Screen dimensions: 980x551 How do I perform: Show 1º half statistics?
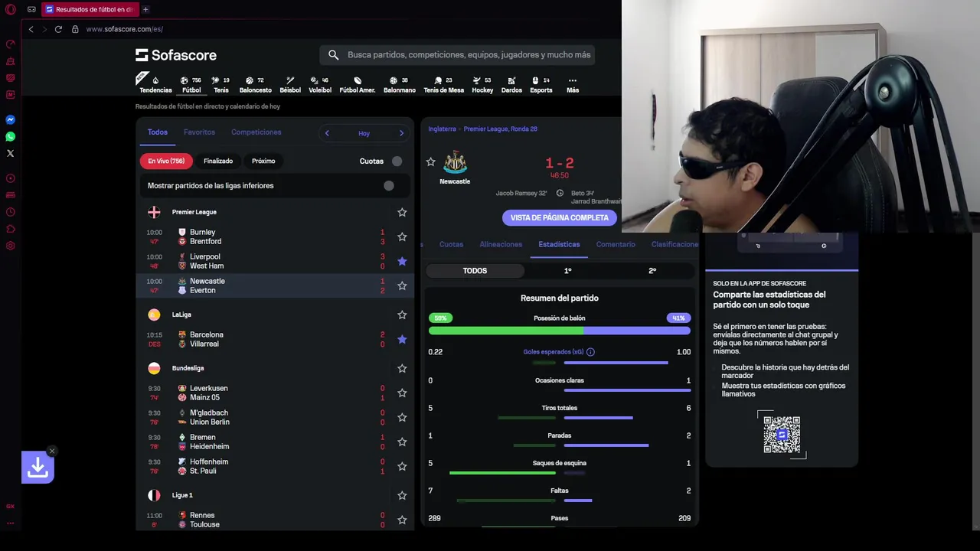[x=567, y=271]
